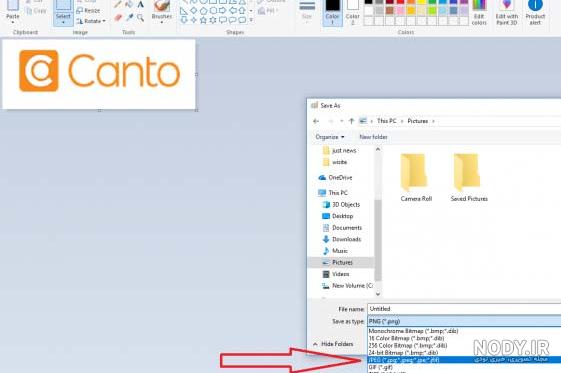
Task: Select Videos in navigation pane
Action: pyautogui.click(x=336, y=274)
